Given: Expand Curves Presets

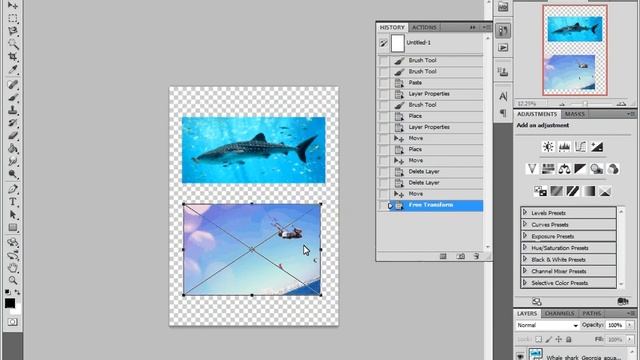Looking at the screenshot, I should coord(525,224).
